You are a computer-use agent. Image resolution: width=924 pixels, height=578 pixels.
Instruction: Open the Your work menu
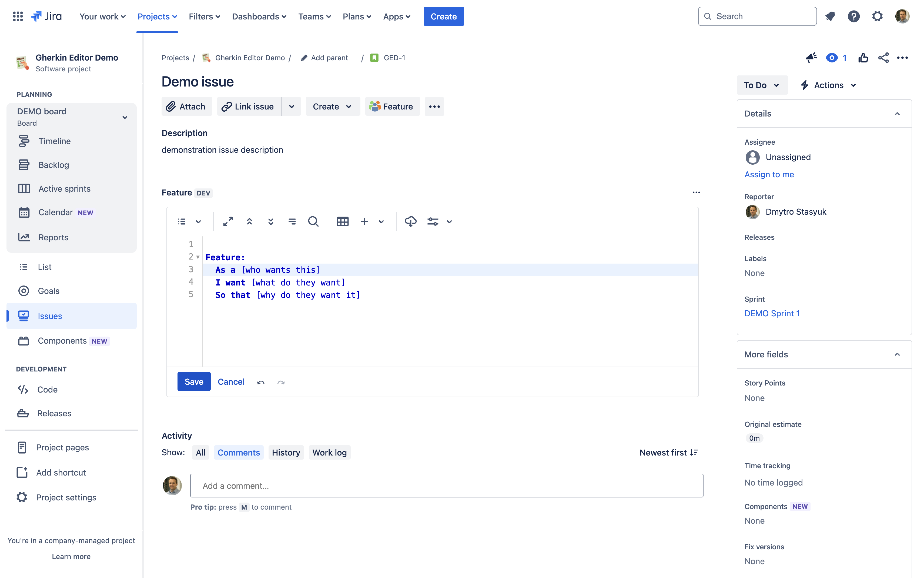(102, 16)
